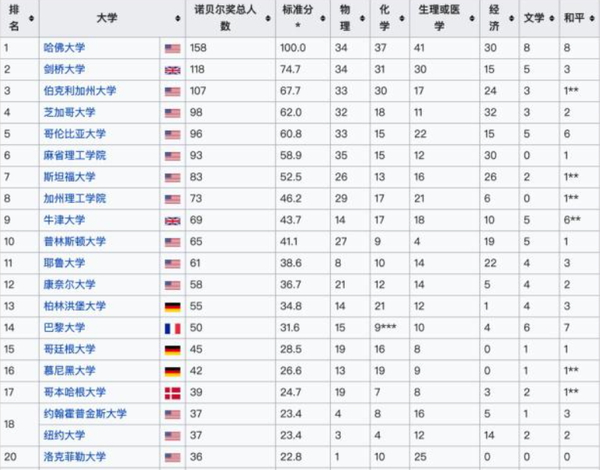Open the 剑桥大学 link

pyautogui.click(x=64, y=69)
